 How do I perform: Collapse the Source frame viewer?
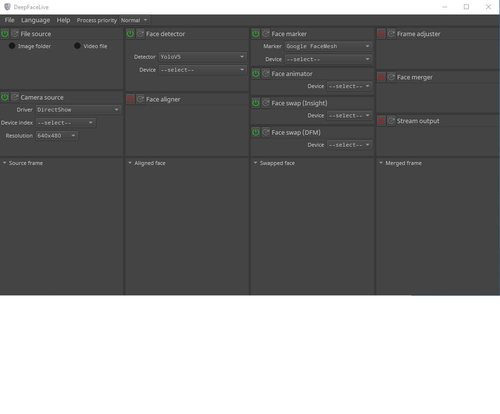(5, 163)
